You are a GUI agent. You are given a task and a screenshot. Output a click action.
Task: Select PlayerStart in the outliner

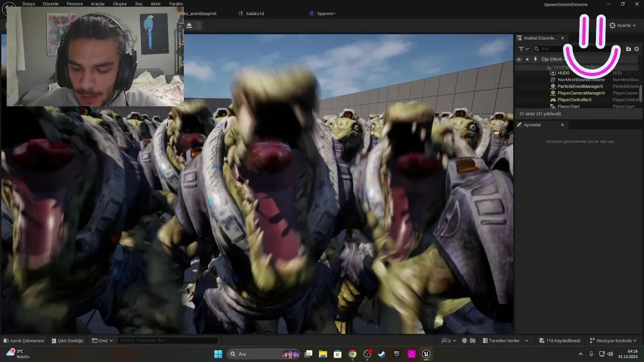pyautogui.click(x=569, y=106)
